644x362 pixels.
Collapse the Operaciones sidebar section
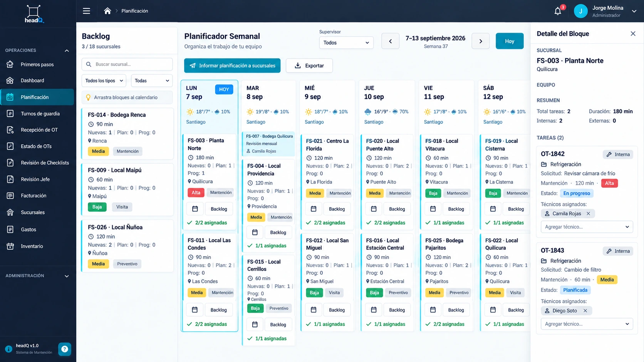click(67, 50)
